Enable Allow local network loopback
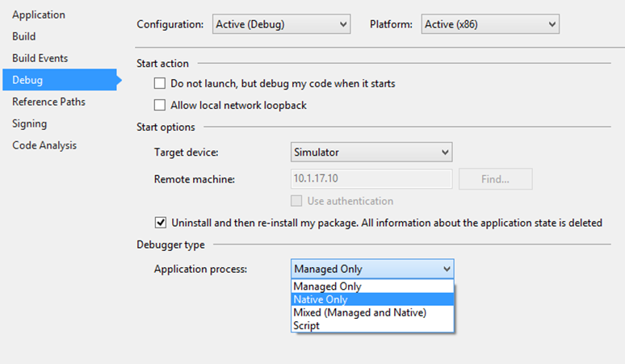Viewport: 625px width, 364px height. (160, 105)
